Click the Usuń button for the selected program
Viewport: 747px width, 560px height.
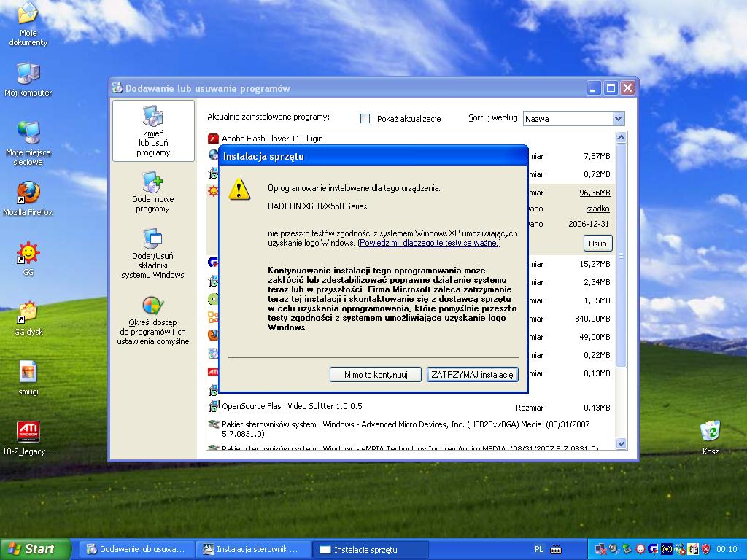(x=597, y=244)
